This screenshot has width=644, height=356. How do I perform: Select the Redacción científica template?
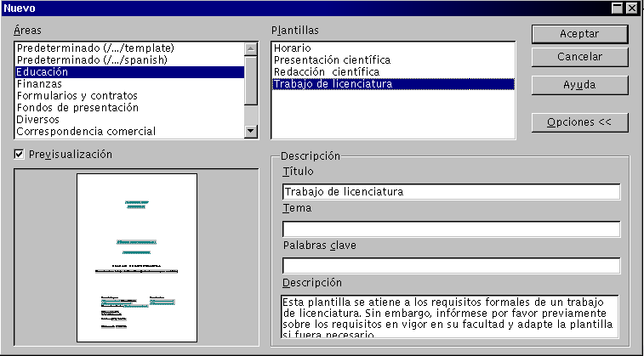tap(326, 72)
